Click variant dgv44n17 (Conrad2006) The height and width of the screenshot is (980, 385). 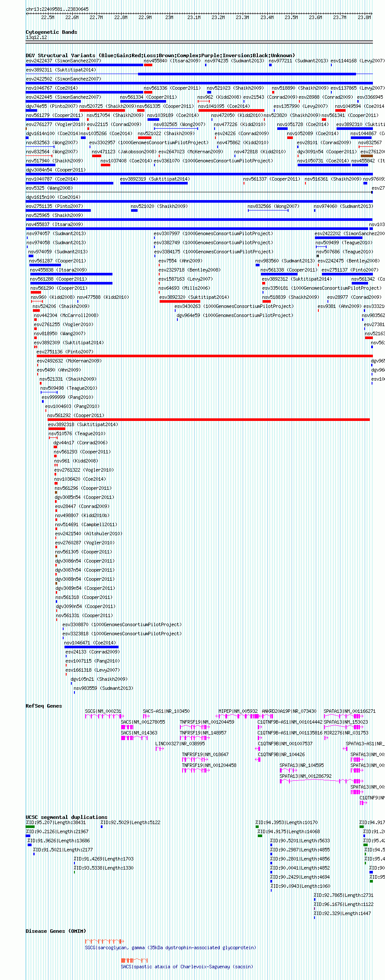pos(80,443)
